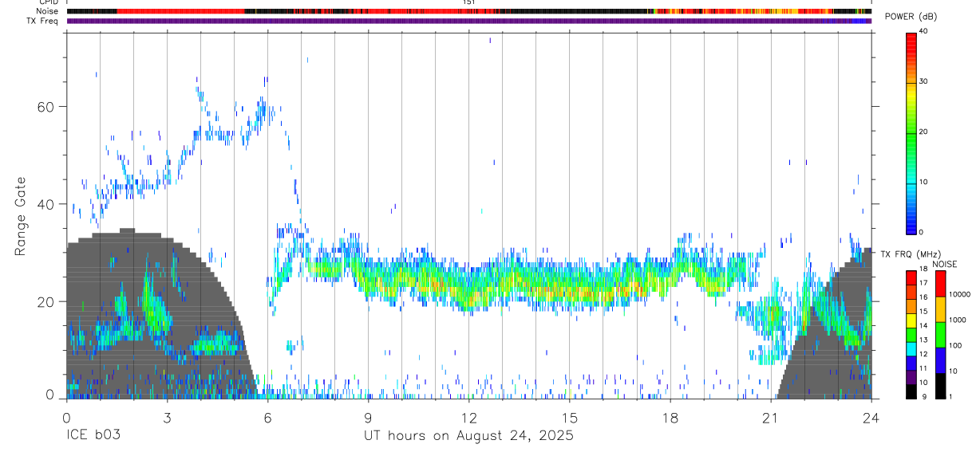980x452 pixels.
Task: Click the Range Gate y-axis title
Action: point(20,217)
